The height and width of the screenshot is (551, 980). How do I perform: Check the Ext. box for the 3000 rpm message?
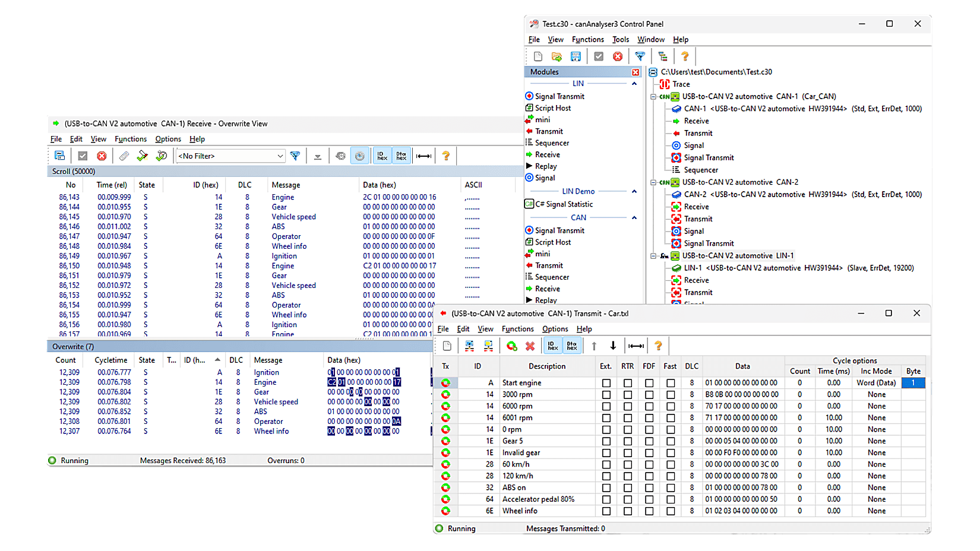point(606,394)
